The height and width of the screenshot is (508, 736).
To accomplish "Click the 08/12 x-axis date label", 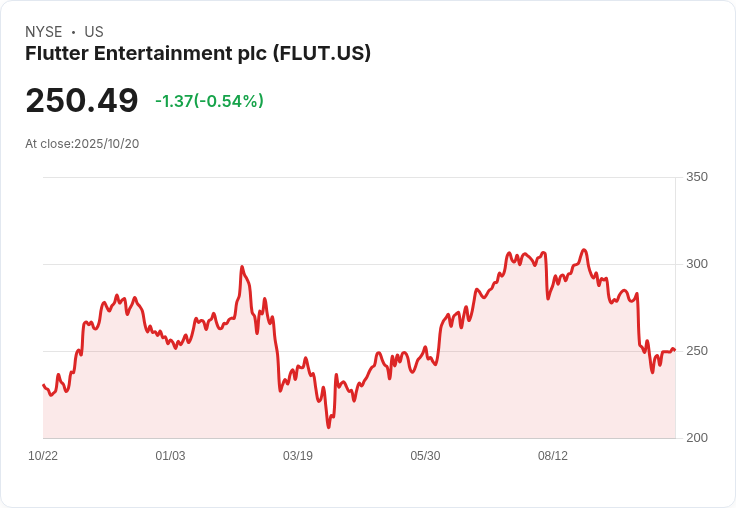I will pos(553,456).
